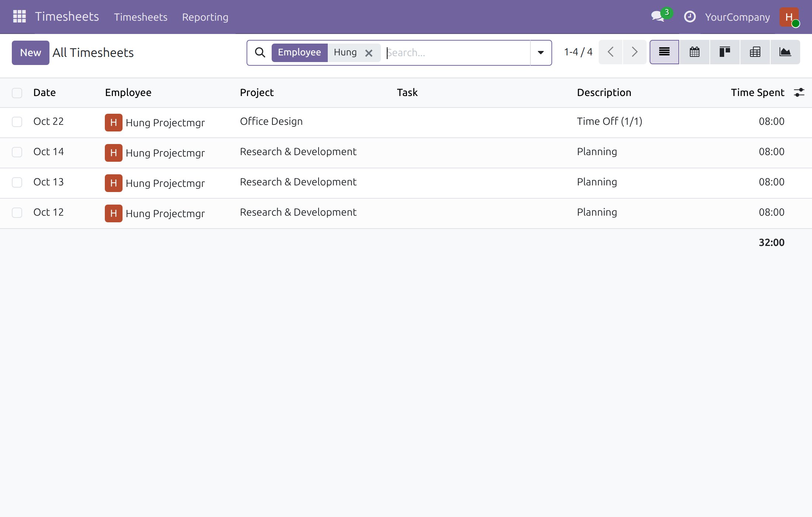Open the apps grid menu

tap(19, 17)
